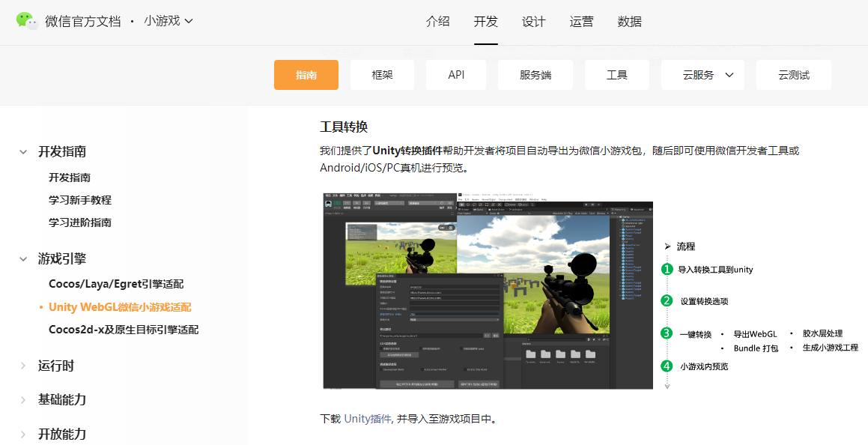The width and height of the screenshot is (868, 445).
Task: Open the 微信官方文档 home link
Action: pos(83,22)
